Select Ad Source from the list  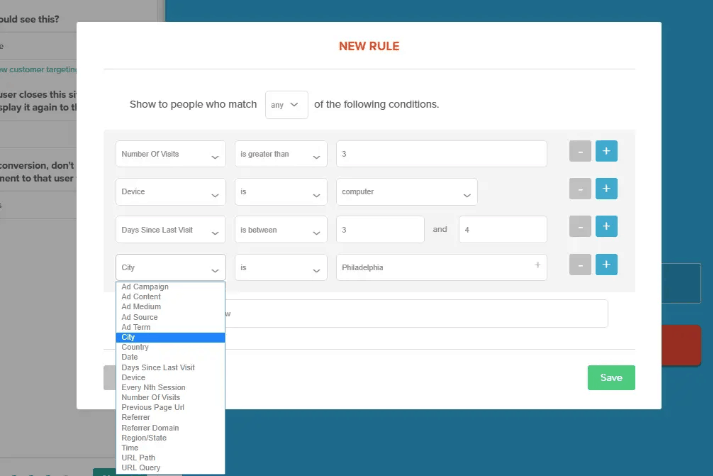click(170, 317)
